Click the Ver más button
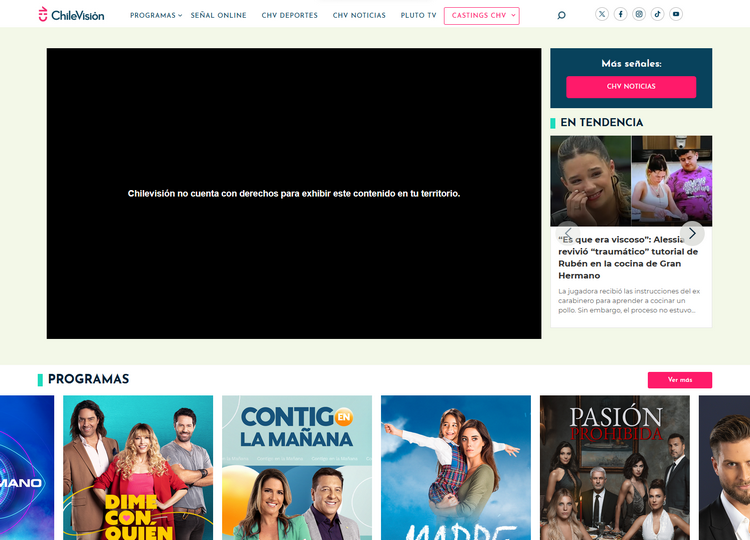Viewport: 750px width, 540px height. click(680, 380)
